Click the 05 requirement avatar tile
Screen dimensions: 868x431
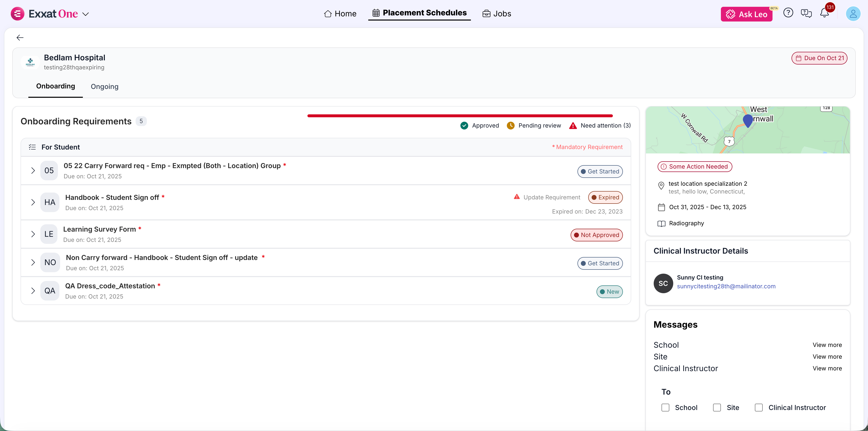coord(49,171)
